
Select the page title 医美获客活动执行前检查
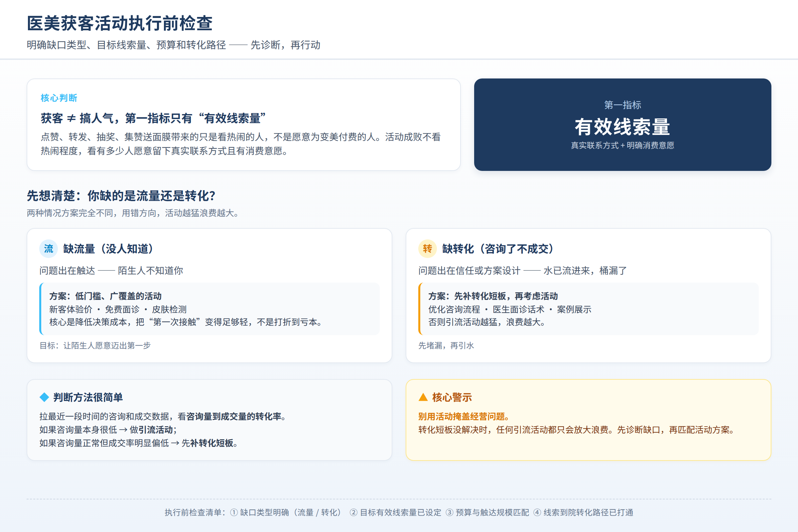click(x=119, y=23)
